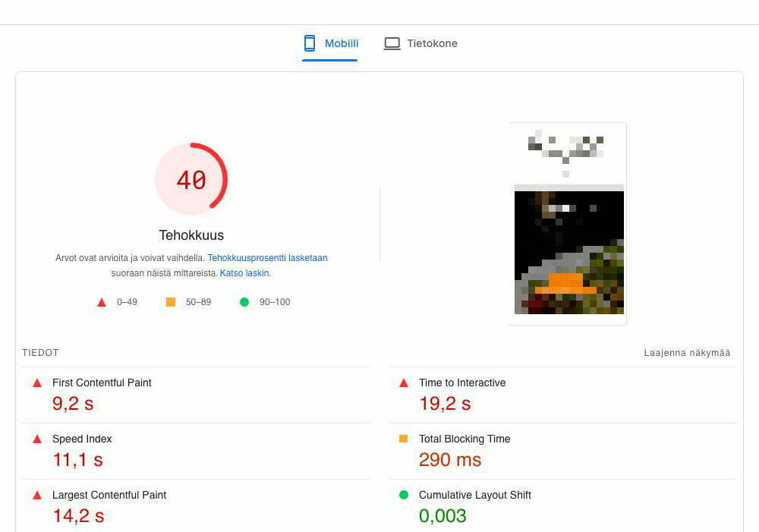Open the Katso laskin link
Screen dimensions: 759x532
(245, 273)
